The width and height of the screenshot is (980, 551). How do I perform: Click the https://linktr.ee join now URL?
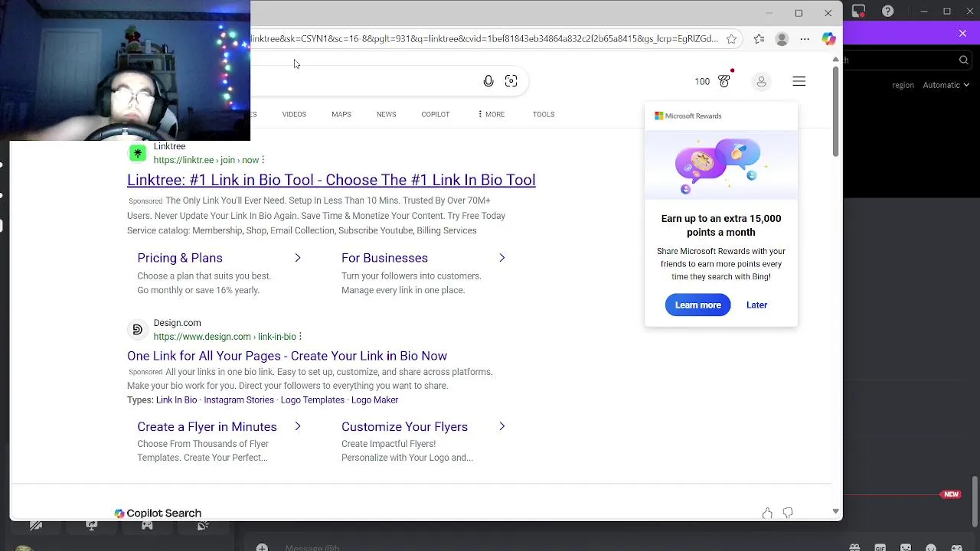[206, 160]
